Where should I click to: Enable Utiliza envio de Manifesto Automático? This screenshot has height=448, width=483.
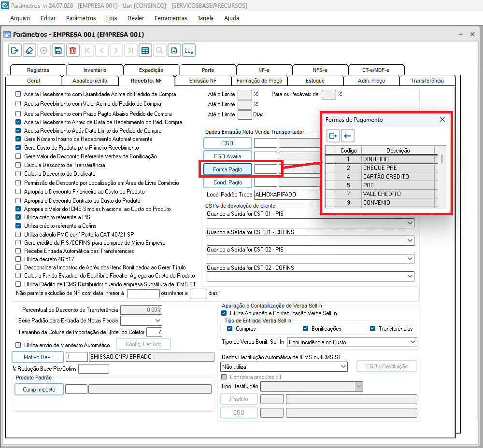coord(18,345)
